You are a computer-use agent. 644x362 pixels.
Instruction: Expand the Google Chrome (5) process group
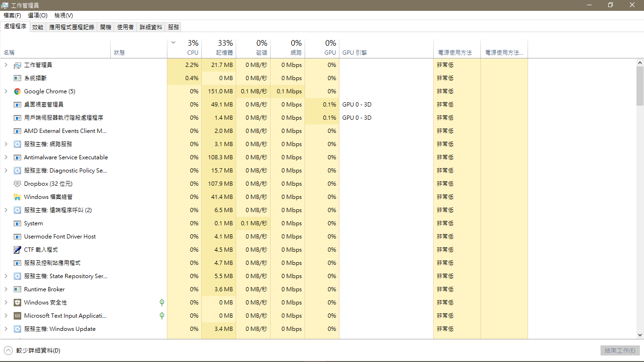tap(6, 91)
